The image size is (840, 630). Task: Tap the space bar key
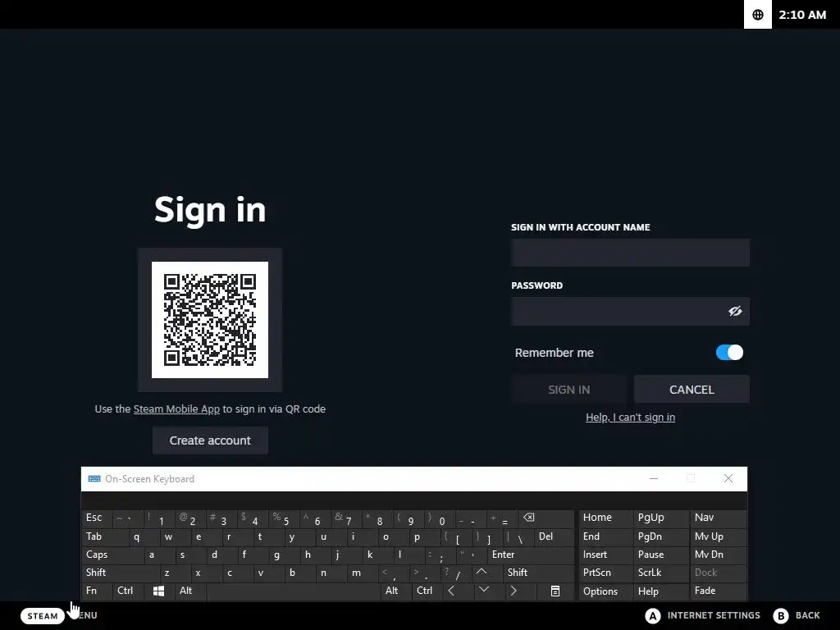[x=294, y=591]
